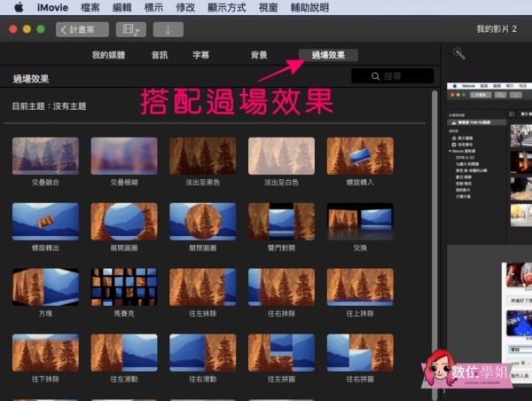Switch to the 我的媒體 tab
This screenshot has height=401, width=532.
click(x=108, y=55)
